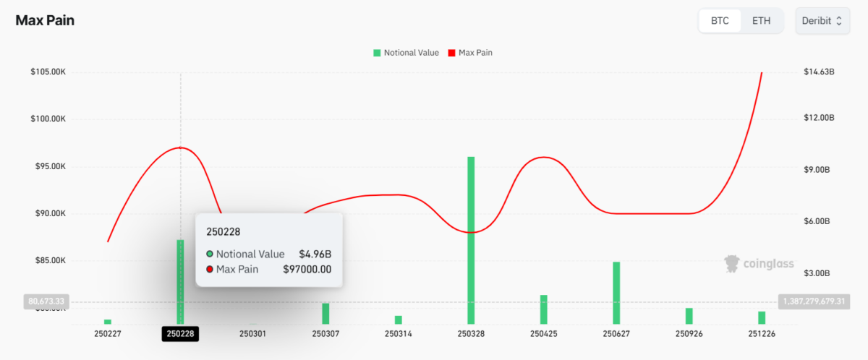Click the 250926 expiry bar
Viewport: 868px width, 360px height.
689,316
